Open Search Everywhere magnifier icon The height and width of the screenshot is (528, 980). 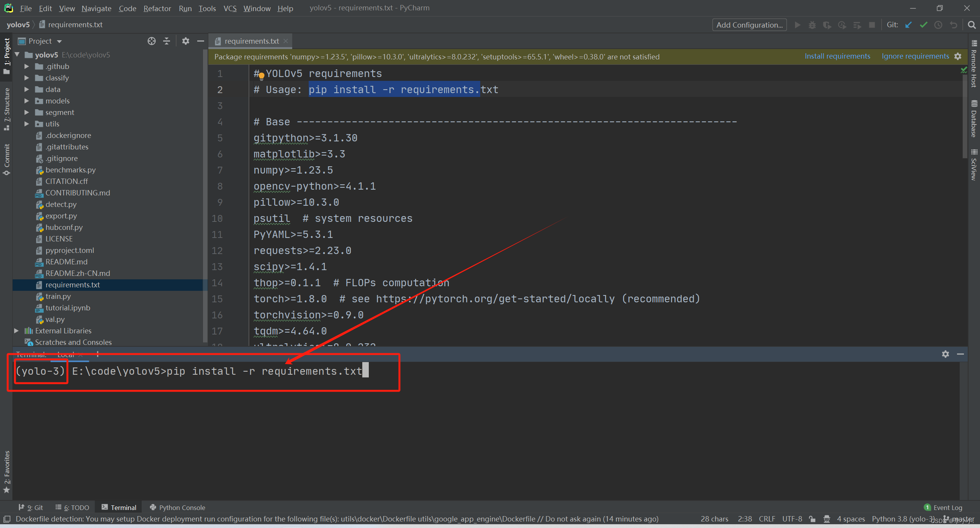tap(972, 25)
